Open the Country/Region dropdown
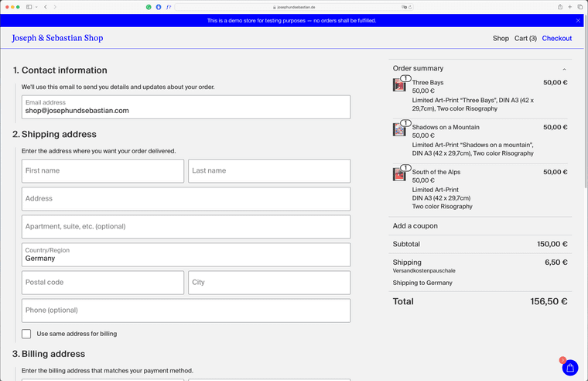 186,255
